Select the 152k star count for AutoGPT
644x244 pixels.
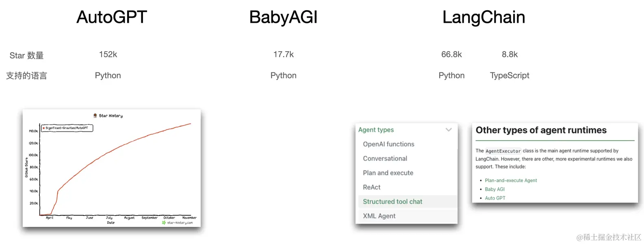click(108, 54)
